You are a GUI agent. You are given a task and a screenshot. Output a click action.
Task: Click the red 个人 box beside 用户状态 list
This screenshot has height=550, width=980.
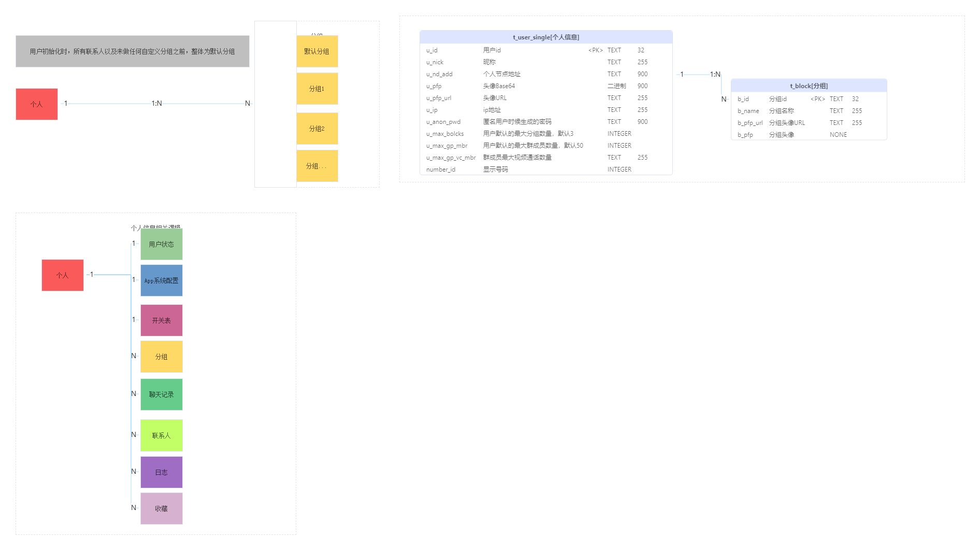(x=63, y=275)
